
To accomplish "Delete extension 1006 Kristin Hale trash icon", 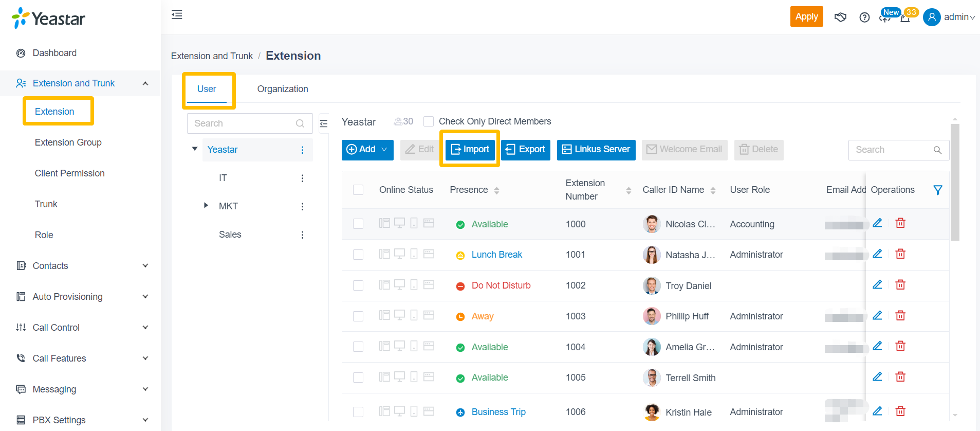I will [x=900, y=411].
